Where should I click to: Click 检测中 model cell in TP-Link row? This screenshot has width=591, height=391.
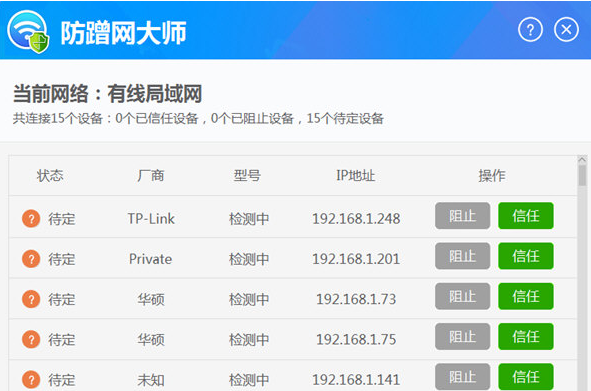click(249, 219)
